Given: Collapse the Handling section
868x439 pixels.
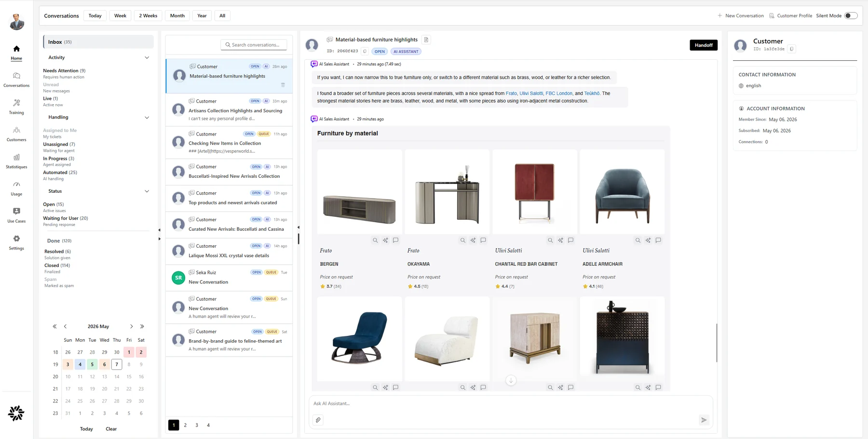Looking at the screenshot, I should point(147,118).
